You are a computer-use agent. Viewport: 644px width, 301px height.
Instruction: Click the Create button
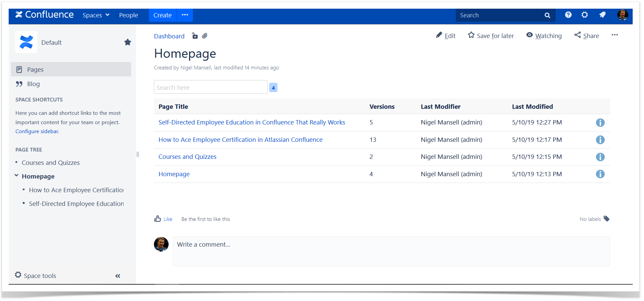pyautogui.click(x=163, y=15)
